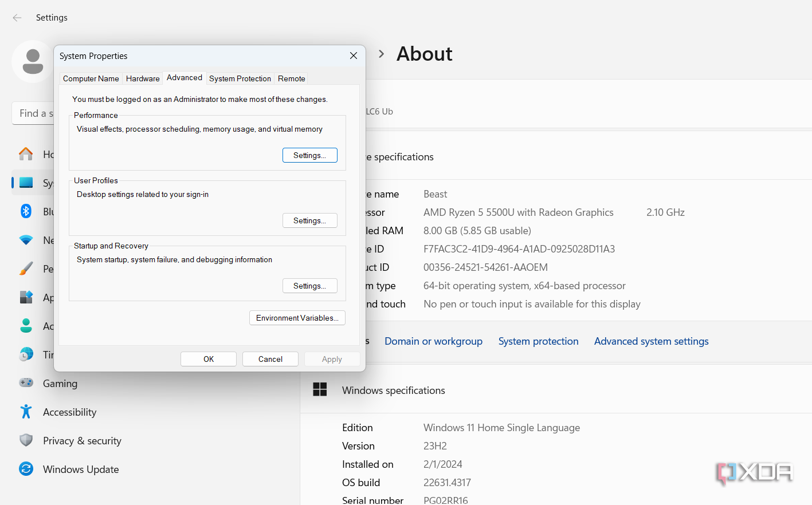
Task: Click the 8.00 GB RAM value
Action: pyautogui.click(x=477, y=231)
